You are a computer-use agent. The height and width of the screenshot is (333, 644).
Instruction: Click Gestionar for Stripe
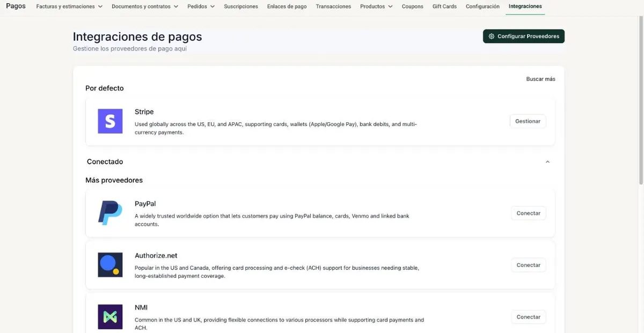528,121
